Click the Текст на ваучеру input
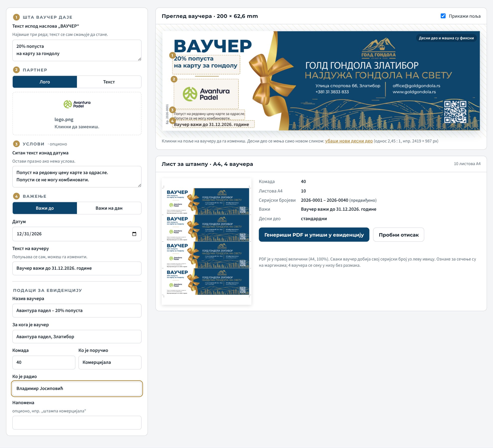The width and height of the screenshot is (493, 448). click(x=77, y=268)
